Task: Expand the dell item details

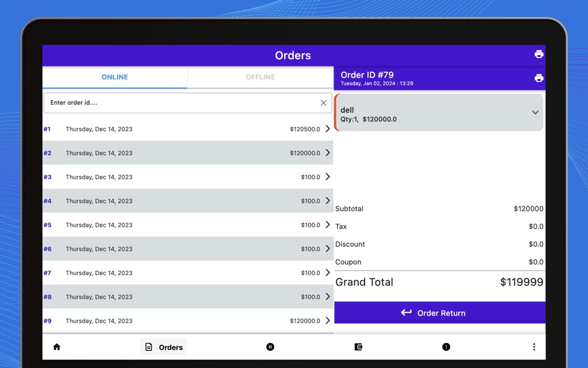Action: coord(535,113)
